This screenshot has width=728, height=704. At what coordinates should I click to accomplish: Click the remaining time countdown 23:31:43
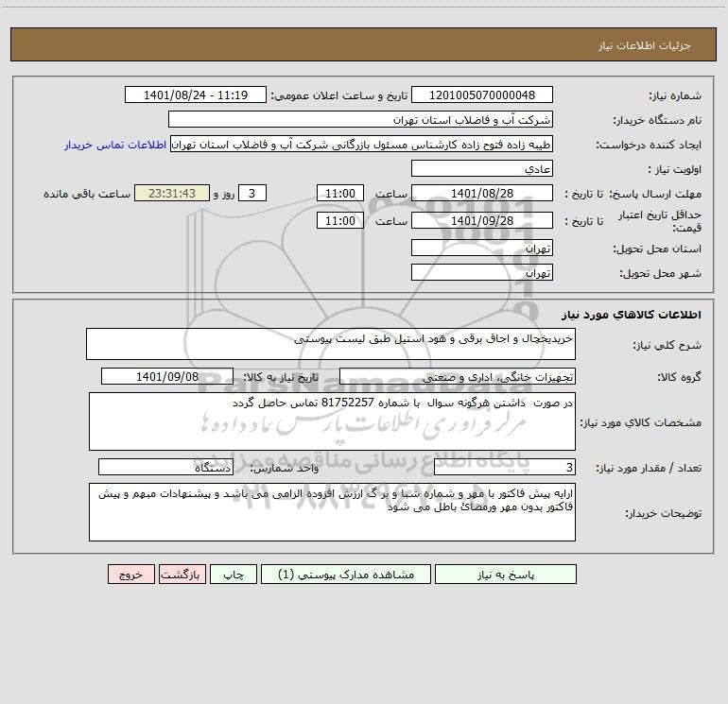tap(172, 193)
